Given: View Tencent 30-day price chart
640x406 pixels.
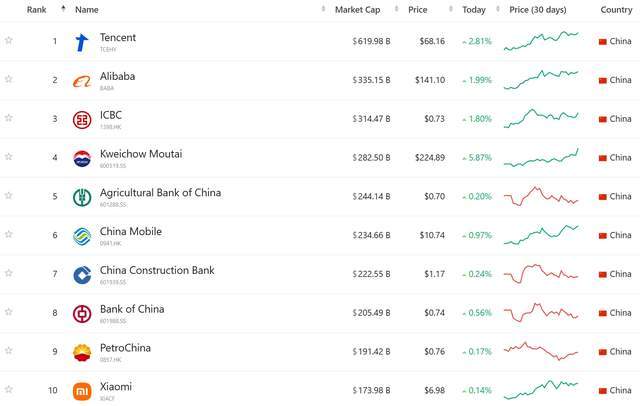Looking at the screenshot, I should pyautogui.click(x=541, y=41).
